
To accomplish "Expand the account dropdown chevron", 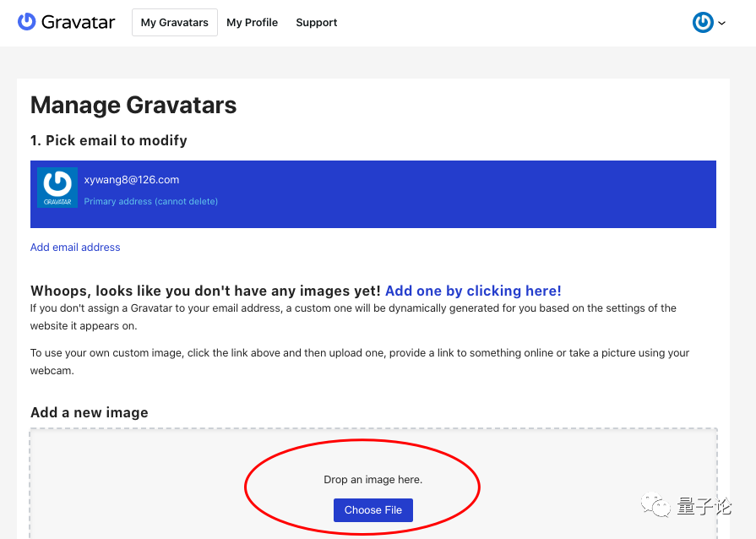I will pos(721,23).
